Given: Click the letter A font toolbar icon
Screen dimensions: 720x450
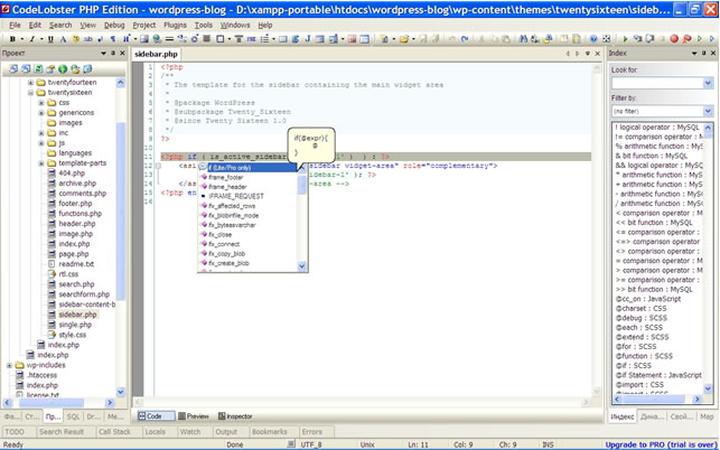Looking at the screenshot, I should click(63, 39).
